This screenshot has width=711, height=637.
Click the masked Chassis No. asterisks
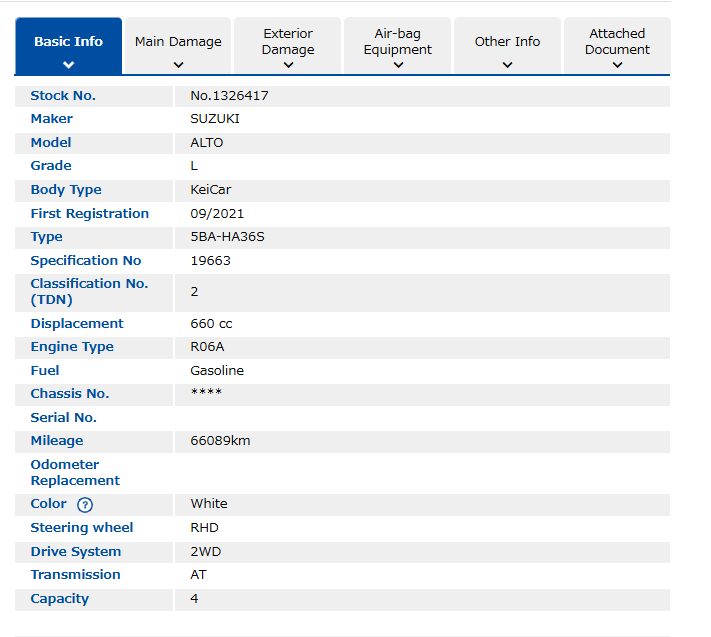[x=206, y=393]
